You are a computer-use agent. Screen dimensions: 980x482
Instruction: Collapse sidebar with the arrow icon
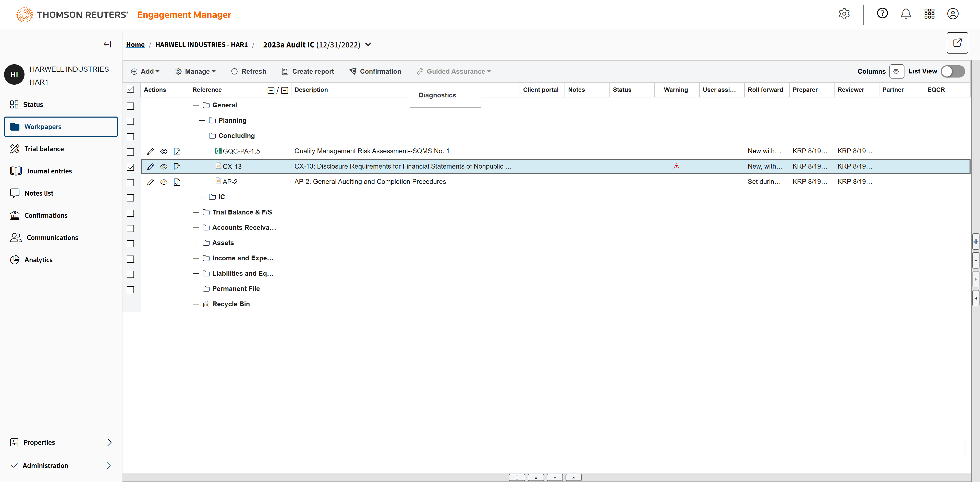coord(107,44)
